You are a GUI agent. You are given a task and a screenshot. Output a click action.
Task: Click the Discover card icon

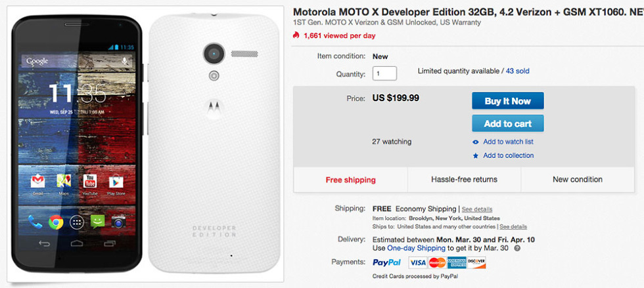click(x=476, y=262)
